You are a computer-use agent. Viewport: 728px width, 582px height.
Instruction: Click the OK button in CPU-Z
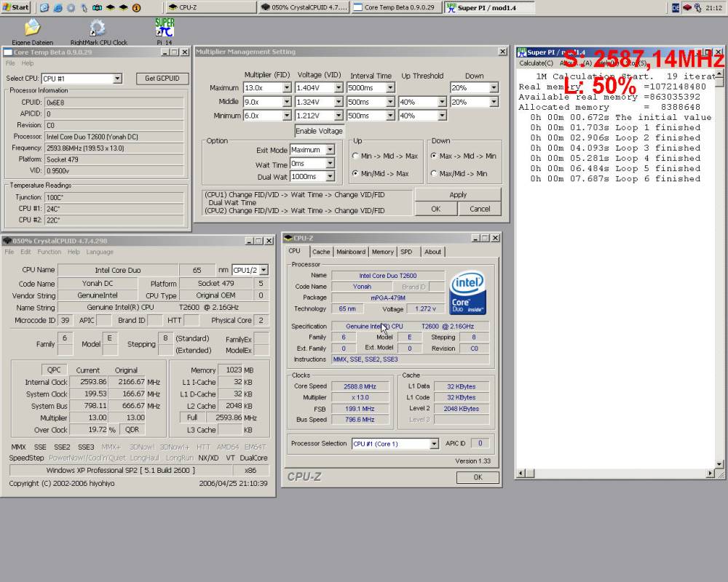coord(478,477)
